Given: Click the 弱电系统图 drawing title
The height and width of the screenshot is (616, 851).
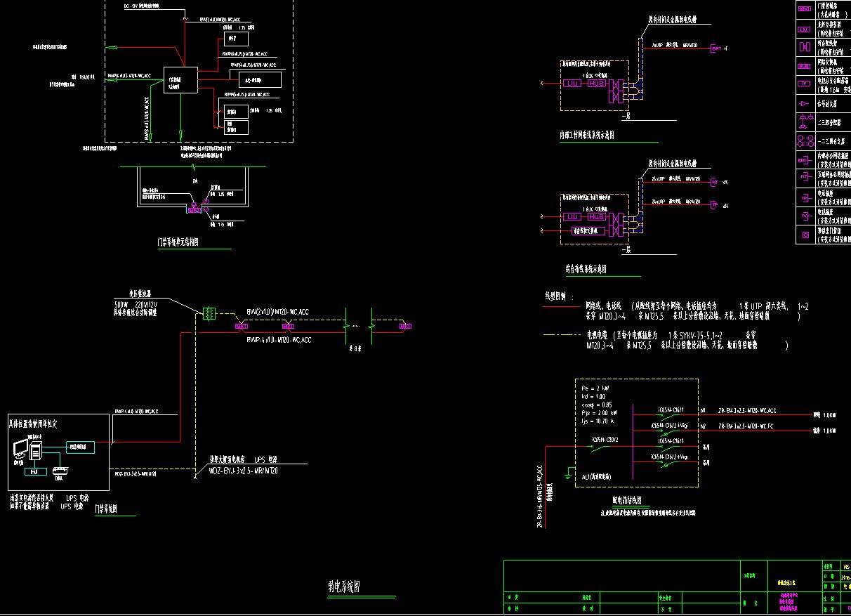Looking at the screenshot, I should [x=344, y=587].
